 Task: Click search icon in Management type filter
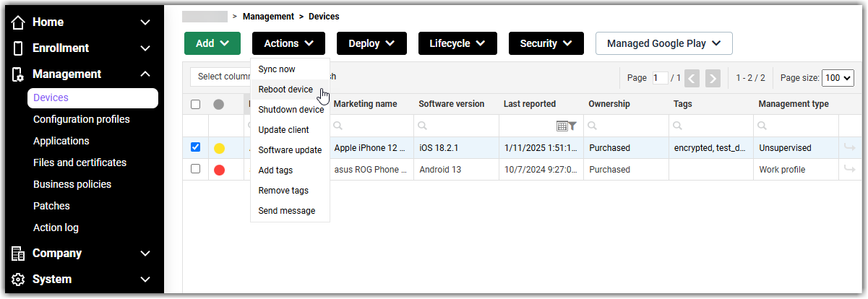[763, 126]
